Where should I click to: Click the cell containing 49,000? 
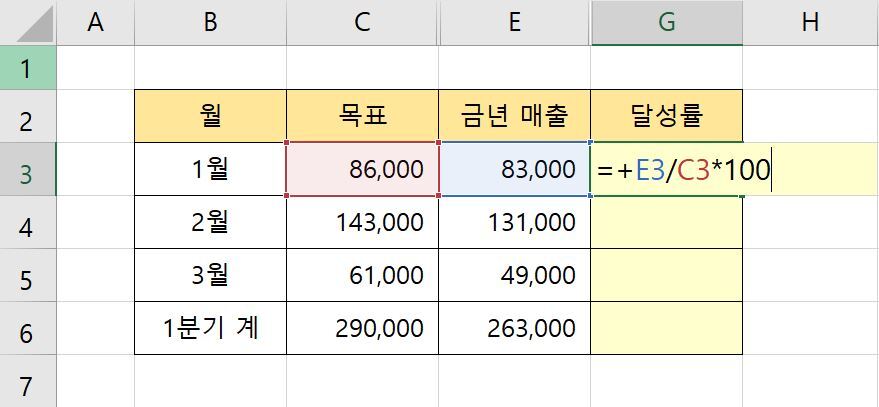pyautogui.click(x=515, y=275)
